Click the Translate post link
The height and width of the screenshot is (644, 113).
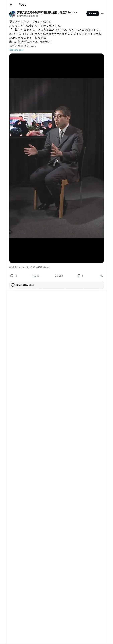pyautogui.click(x=16, y=50)
